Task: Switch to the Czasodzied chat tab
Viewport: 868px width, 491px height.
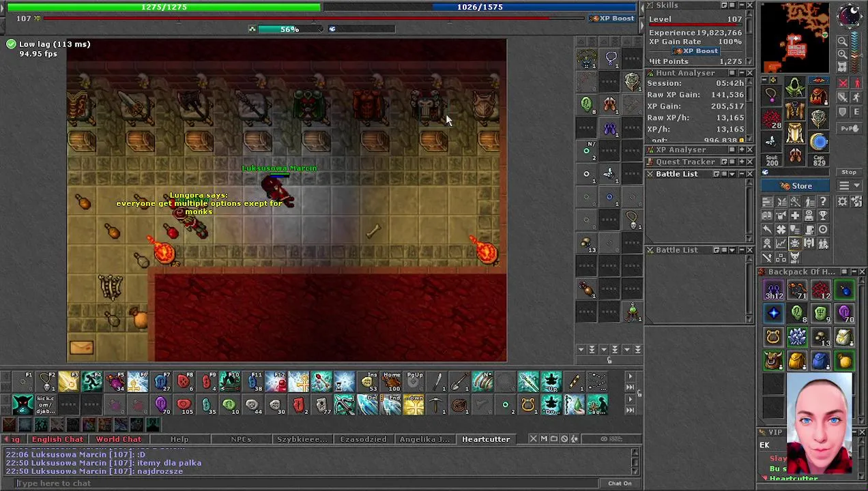Action: 363,439
